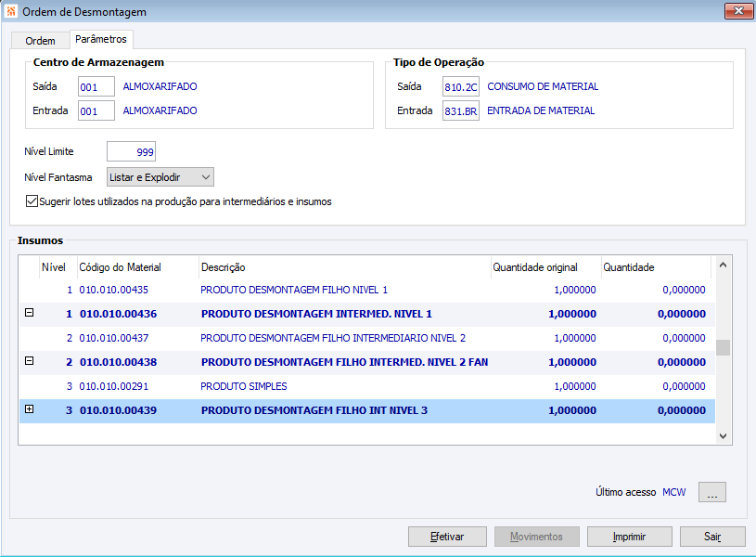Select material code 010.010.00437
Screen dimensions: 756x557
coord(114,338)
